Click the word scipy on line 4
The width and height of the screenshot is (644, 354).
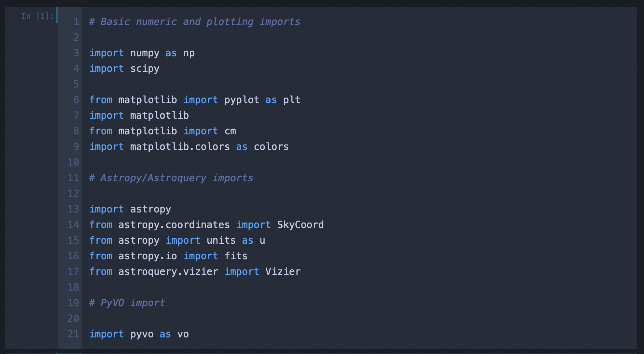[145, 69]
